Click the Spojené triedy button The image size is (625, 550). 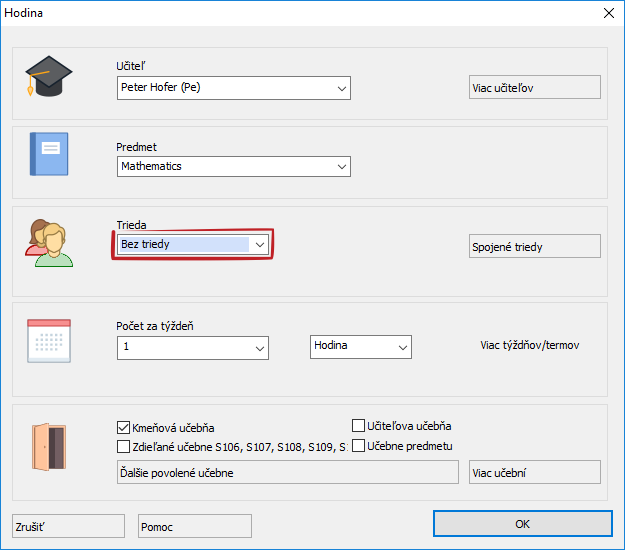coord(534,247)
